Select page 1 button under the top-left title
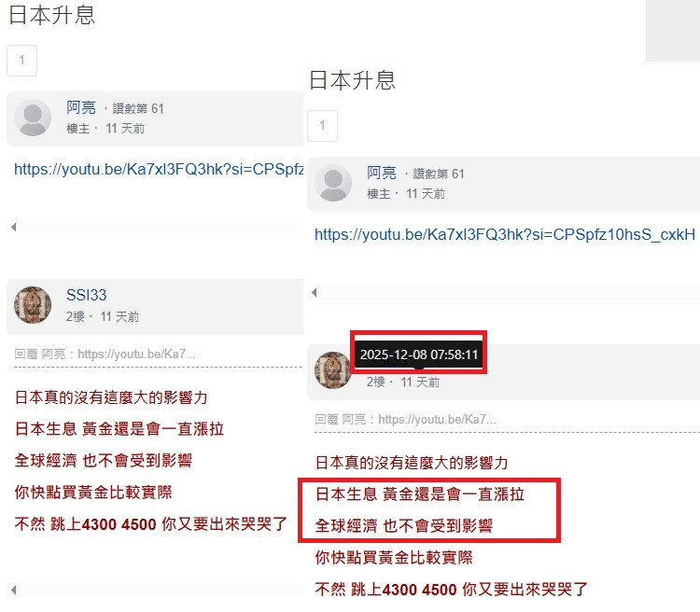700x612 pixels. pos(21,61)
